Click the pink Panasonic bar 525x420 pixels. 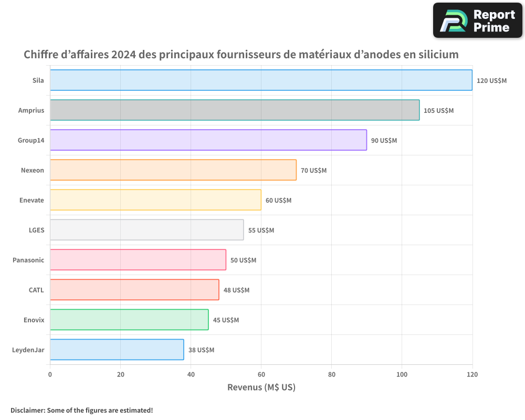(138, 260)
